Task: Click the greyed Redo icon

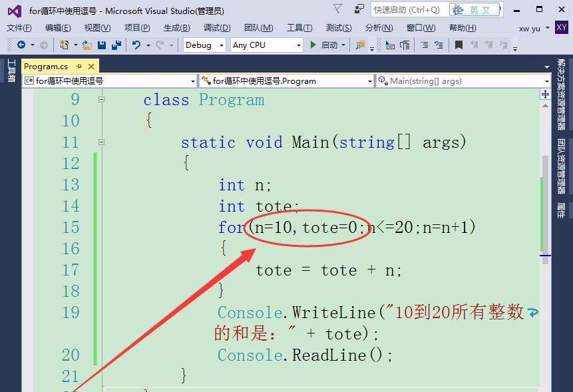Action: click(160, 45)
